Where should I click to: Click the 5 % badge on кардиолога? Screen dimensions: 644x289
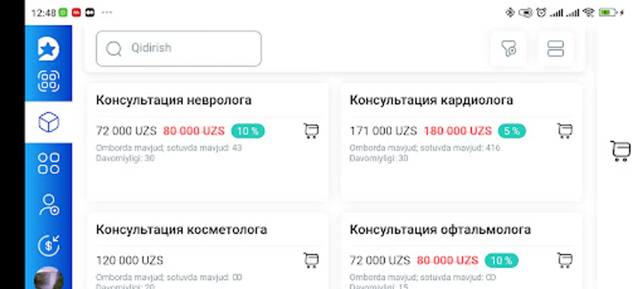512,131
